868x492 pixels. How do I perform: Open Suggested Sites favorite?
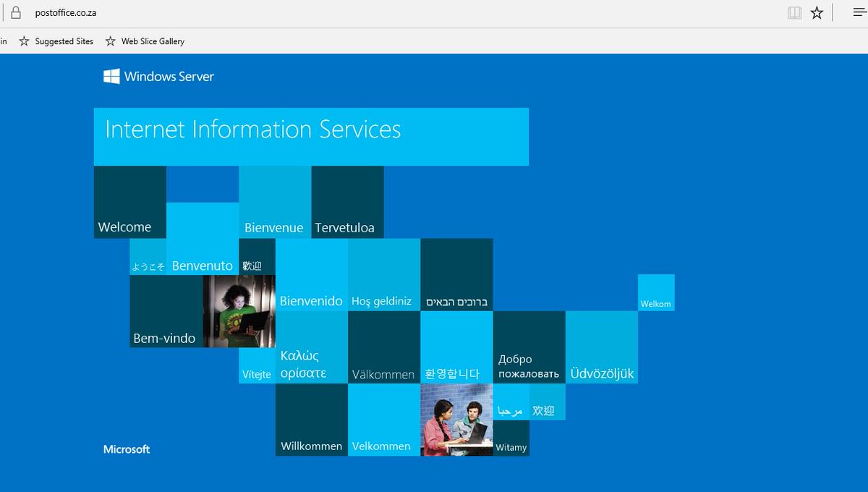click(56, 41)
